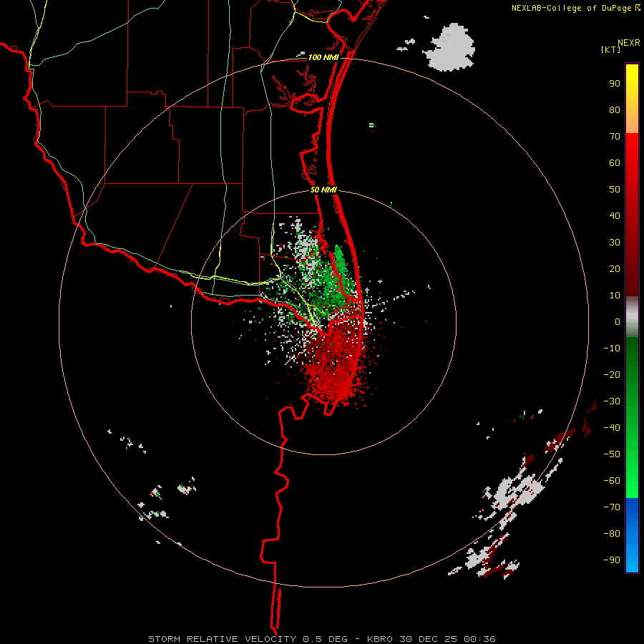Click the KBRO station identifier in footer
The image size is (644, 644).
click(x=380, y=639)
